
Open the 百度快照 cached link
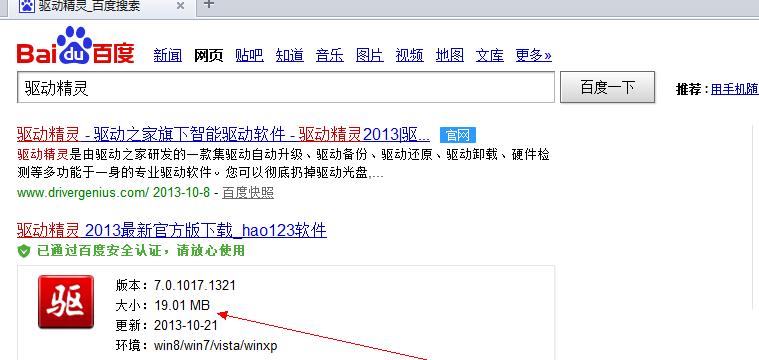pos(248,193)
